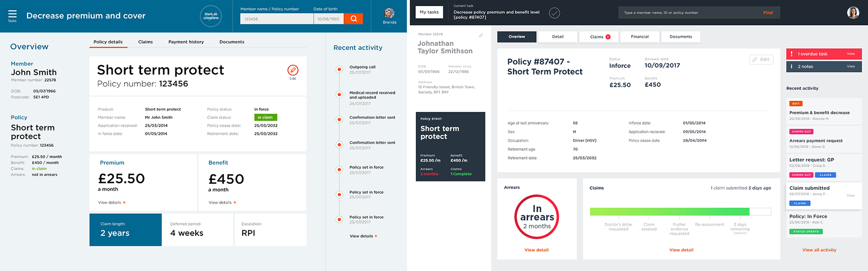Expand View details under the Premium amount
This screenshot has width=868, height=271.
click(x=112, y=203)
